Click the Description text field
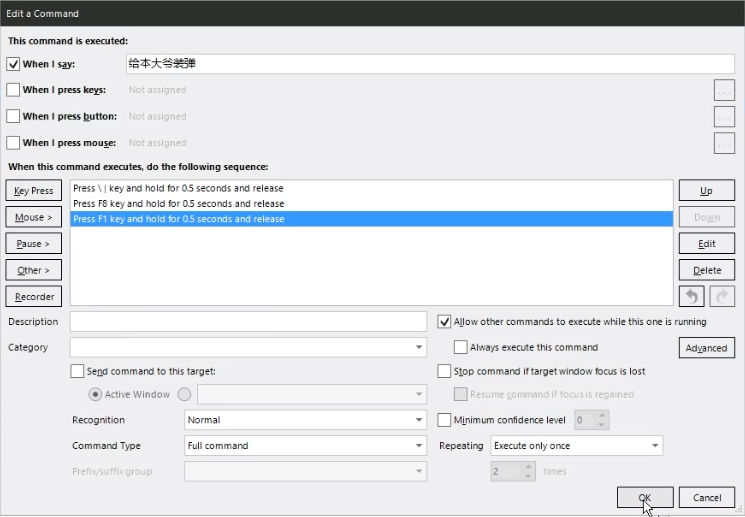 248,322
